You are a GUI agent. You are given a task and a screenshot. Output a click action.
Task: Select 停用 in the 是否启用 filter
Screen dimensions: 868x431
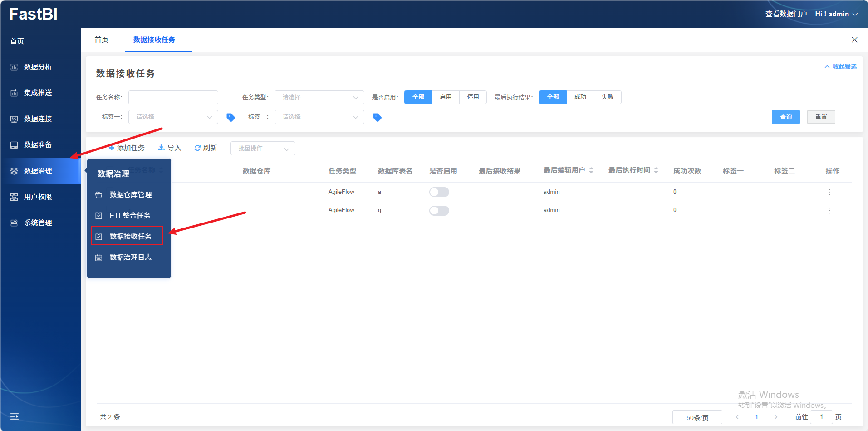click(x=473, y=97)
